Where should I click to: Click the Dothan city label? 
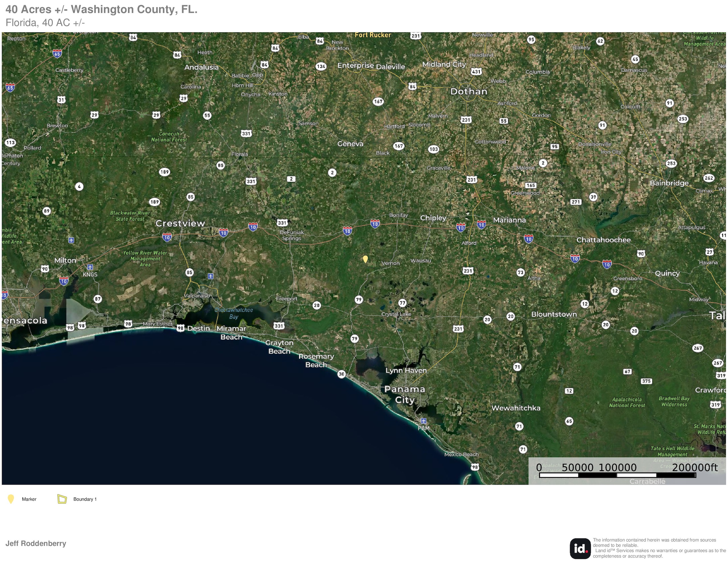click(x=468, y=91)
